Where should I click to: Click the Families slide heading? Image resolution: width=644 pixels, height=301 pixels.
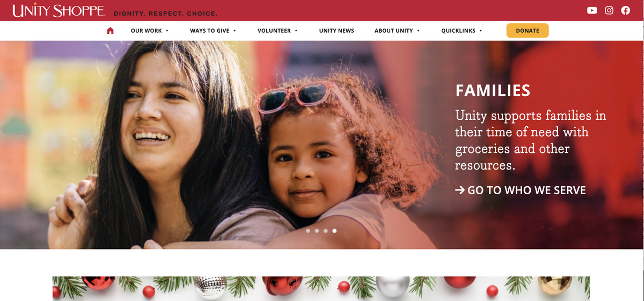(x=493, y=90)
